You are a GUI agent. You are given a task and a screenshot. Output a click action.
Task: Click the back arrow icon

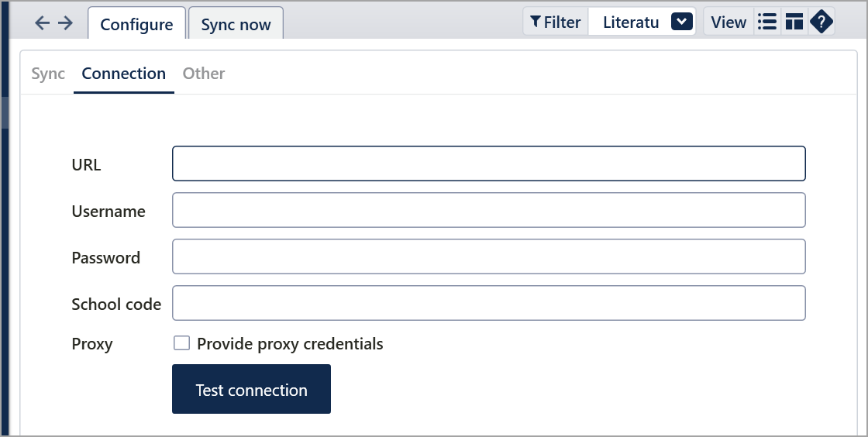click(42, 22)
